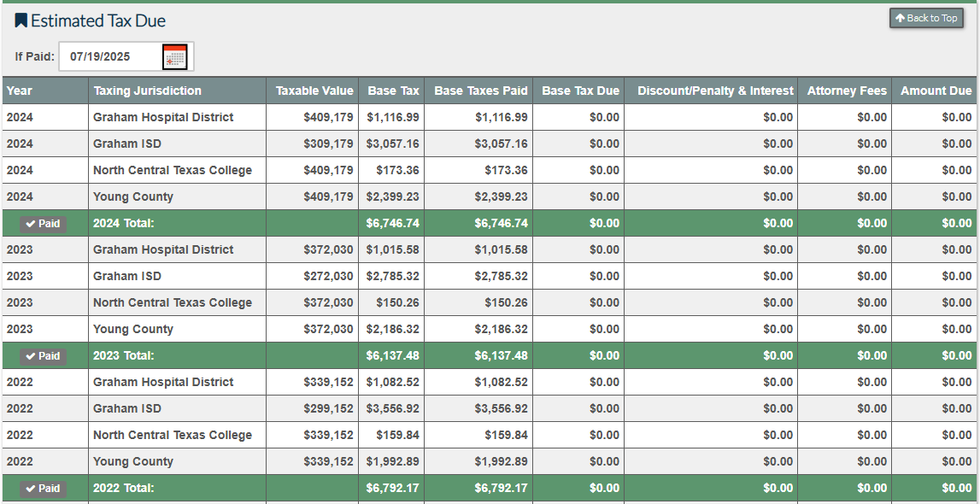
Task: Click the Taxable Value column header
Action: pos(314,91)
